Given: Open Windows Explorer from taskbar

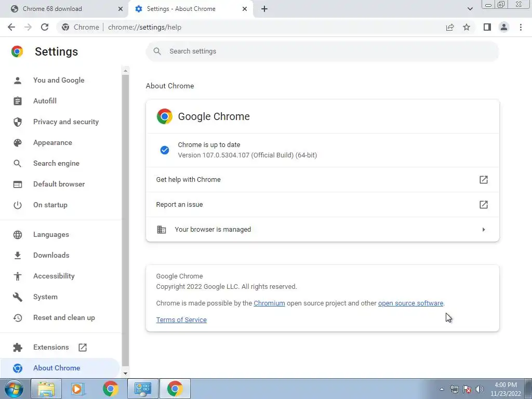Looking at the screenshot, I should click(46, 389).
